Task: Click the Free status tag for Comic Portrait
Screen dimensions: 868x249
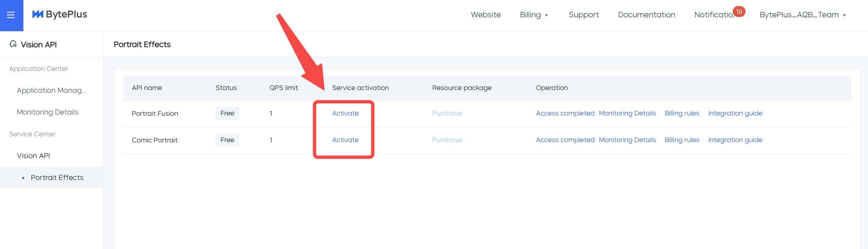Action: pyautogui.click(x=227, y=140)
